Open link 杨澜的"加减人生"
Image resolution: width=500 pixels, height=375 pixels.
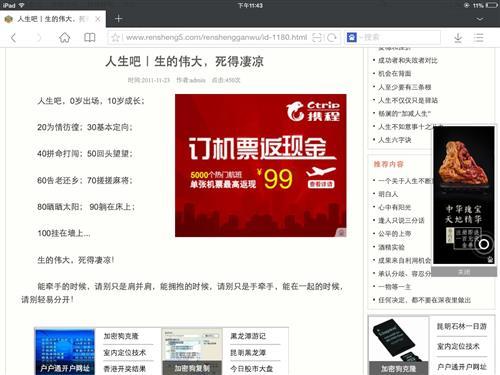pyautogui.click(x=404, y=114)
